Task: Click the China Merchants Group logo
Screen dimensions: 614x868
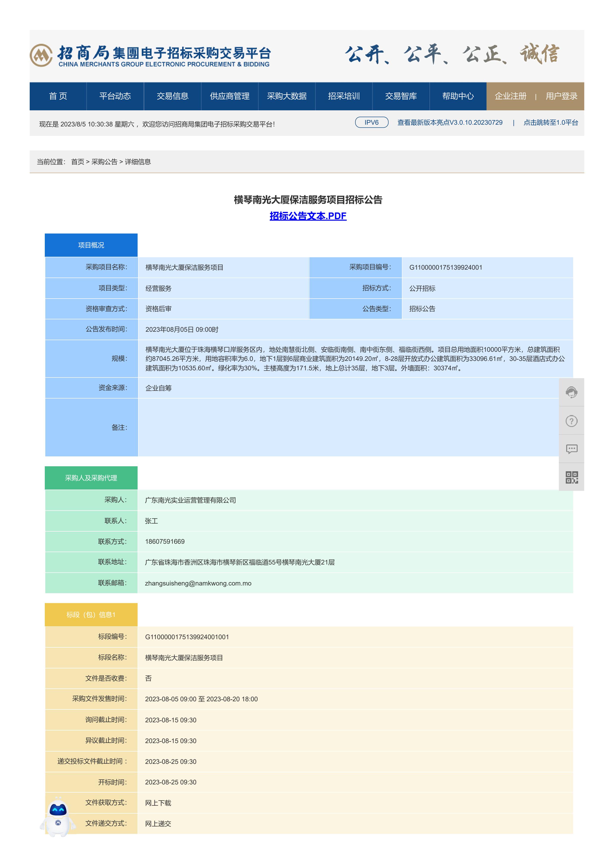Action: click(150, 56)
